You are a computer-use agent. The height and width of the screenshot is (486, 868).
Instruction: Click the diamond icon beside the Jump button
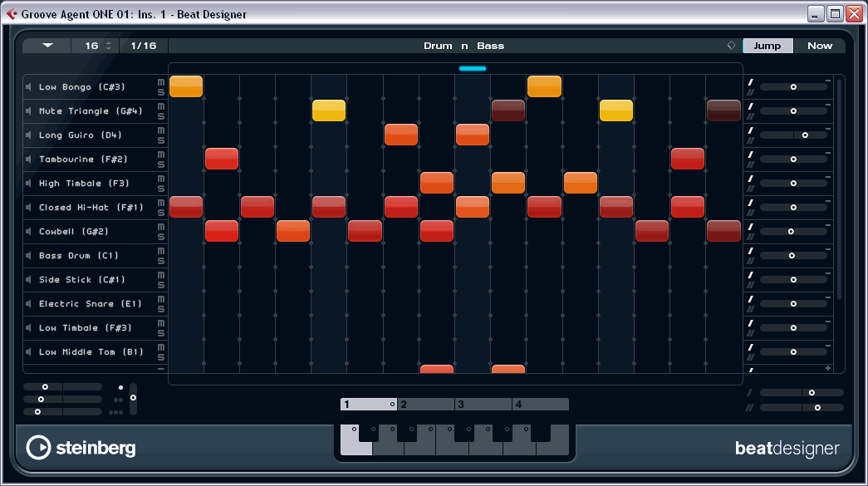click(x=731, y=46)
